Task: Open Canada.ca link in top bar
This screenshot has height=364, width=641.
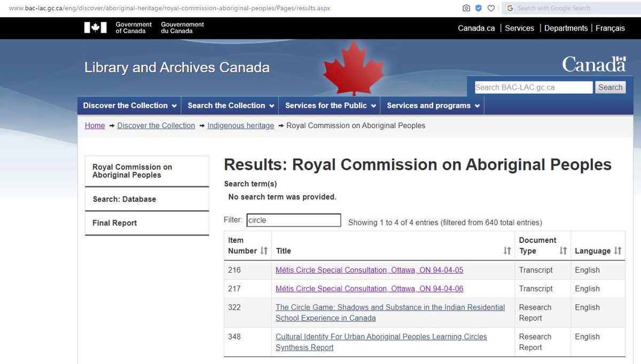Action: (x=476, y=28)
